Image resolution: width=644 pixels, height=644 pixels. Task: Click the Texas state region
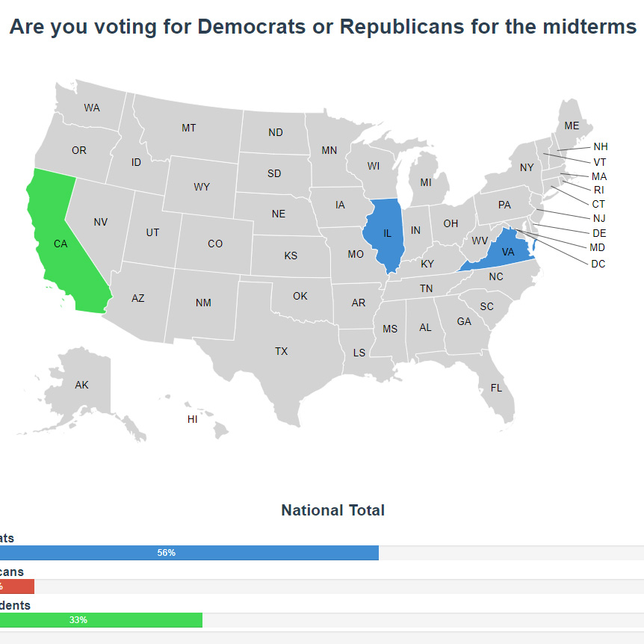point(281,351)
